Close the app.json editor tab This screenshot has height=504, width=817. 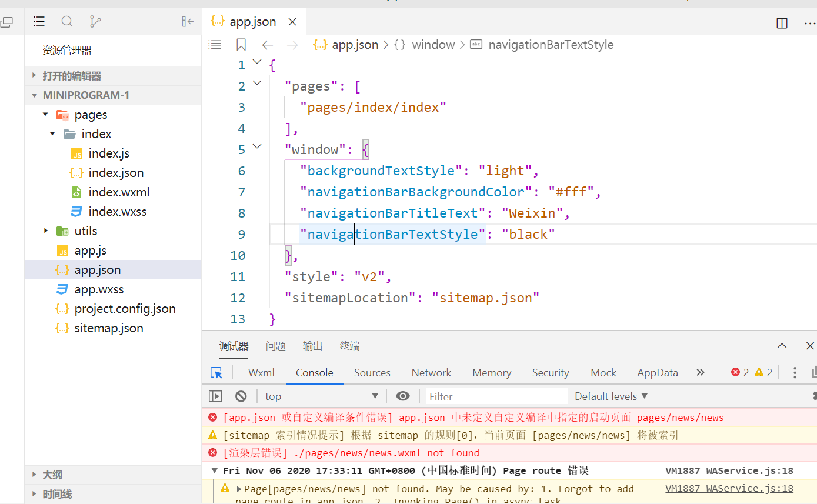292,22
